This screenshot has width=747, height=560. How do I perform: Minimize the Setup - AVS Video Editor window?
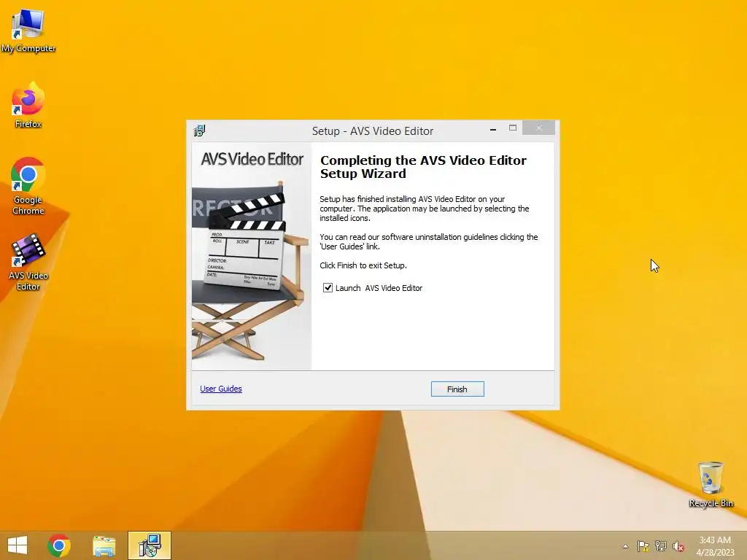point(493,129)
